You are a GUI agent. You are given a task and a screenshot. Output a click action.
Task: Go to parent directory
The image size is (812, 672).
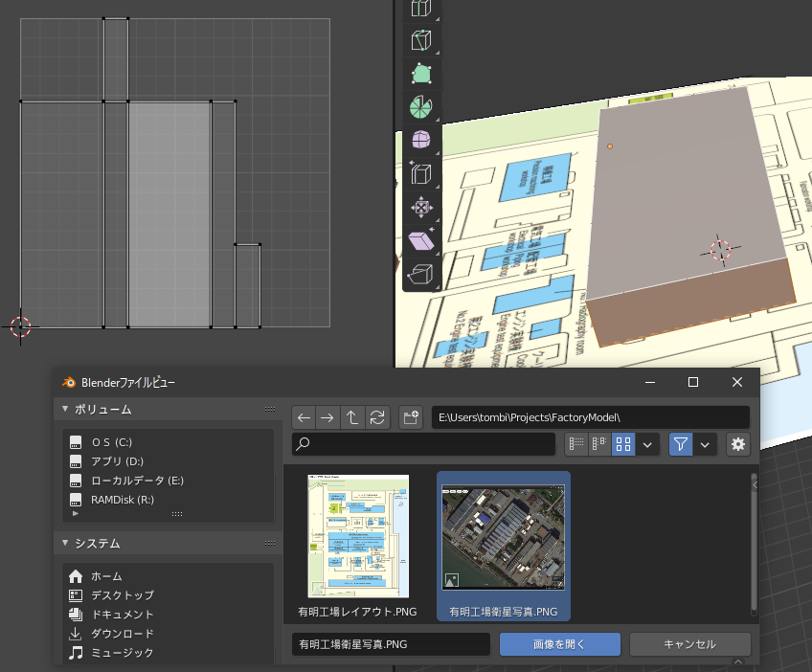352,417
